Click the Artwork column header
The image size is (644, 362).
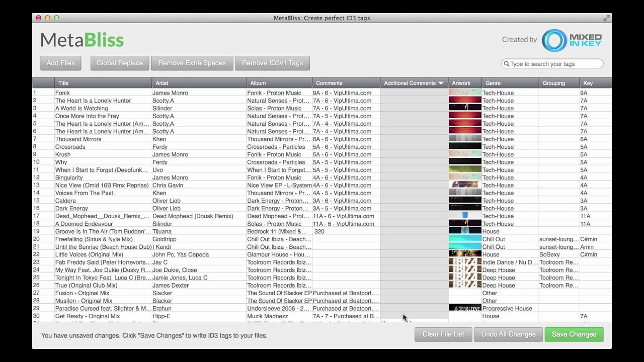click(x=465, y=83)
